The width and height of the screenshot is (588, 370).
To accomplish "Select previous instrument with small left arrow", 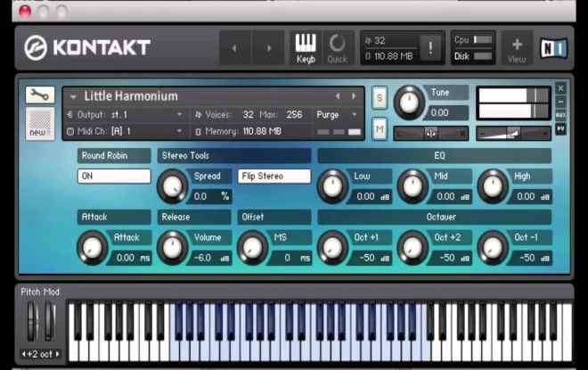I will (338, 96).
